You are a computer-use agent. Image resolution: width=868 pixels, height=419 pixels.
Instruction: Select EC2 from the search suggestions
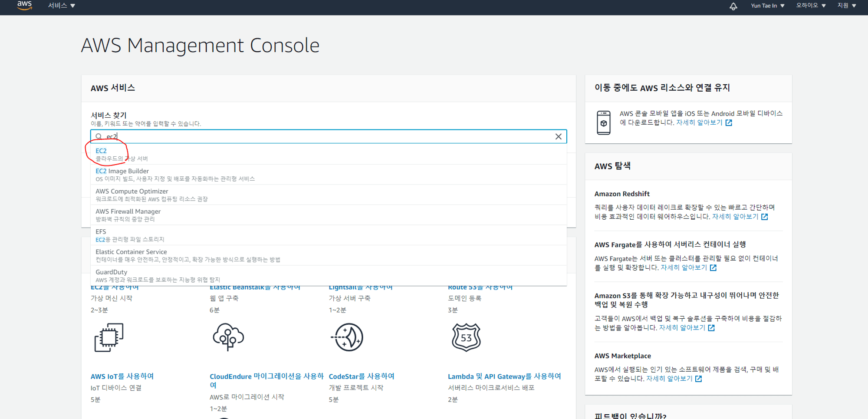pyautogui.click(x=329, y=154)
